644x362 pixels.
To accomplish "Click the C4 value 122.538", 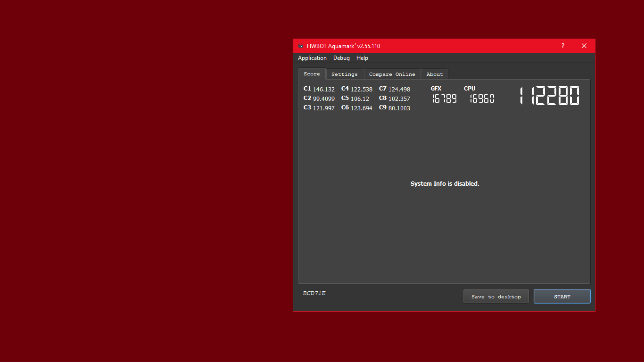I will coord(362,89).
